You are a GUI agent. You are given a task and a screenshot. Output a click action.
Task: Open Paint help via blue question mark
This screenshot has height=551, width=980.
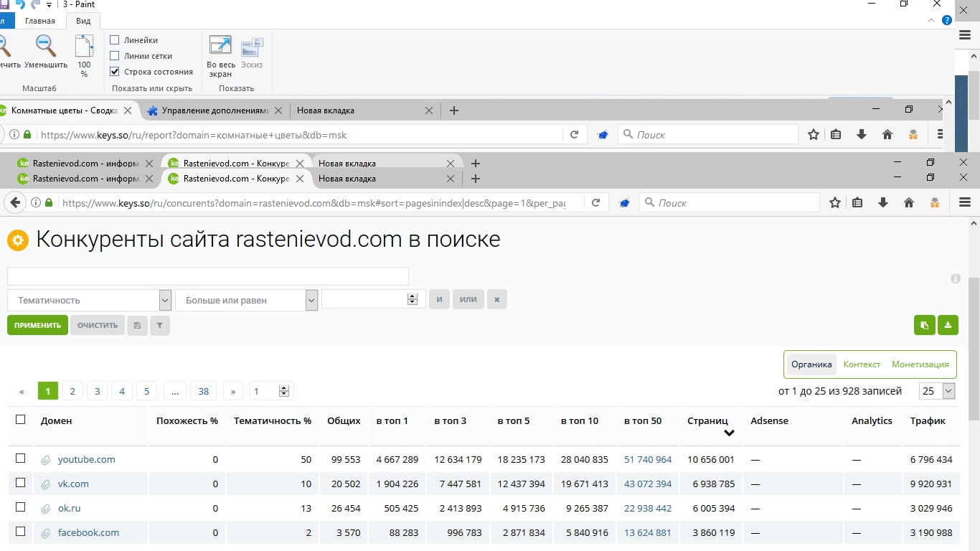tap(947, 20)
